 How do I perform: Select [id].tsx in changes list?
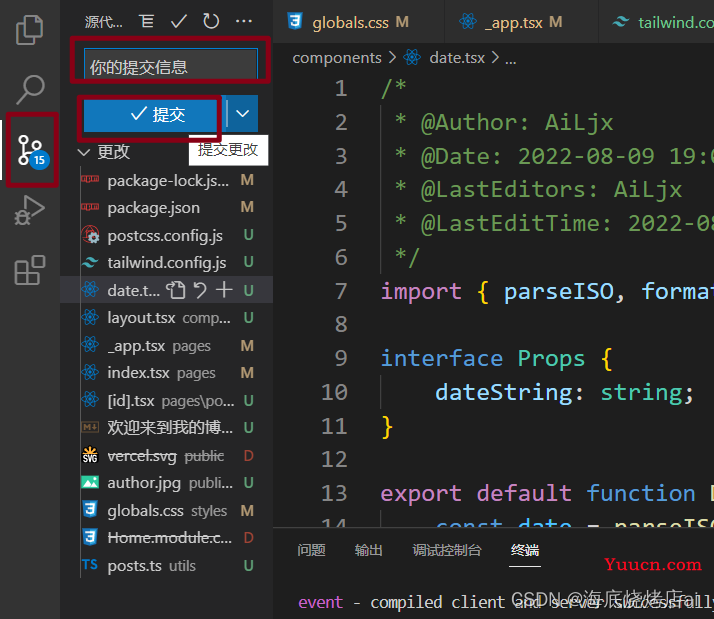point(167,400)
